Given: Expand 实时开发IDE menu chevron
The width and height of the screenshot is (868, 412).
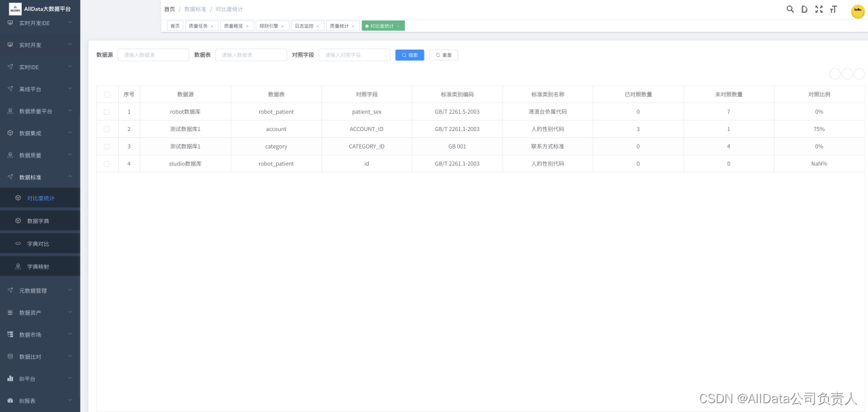Looking at the screenshot, I should click(x=71, y=23).
